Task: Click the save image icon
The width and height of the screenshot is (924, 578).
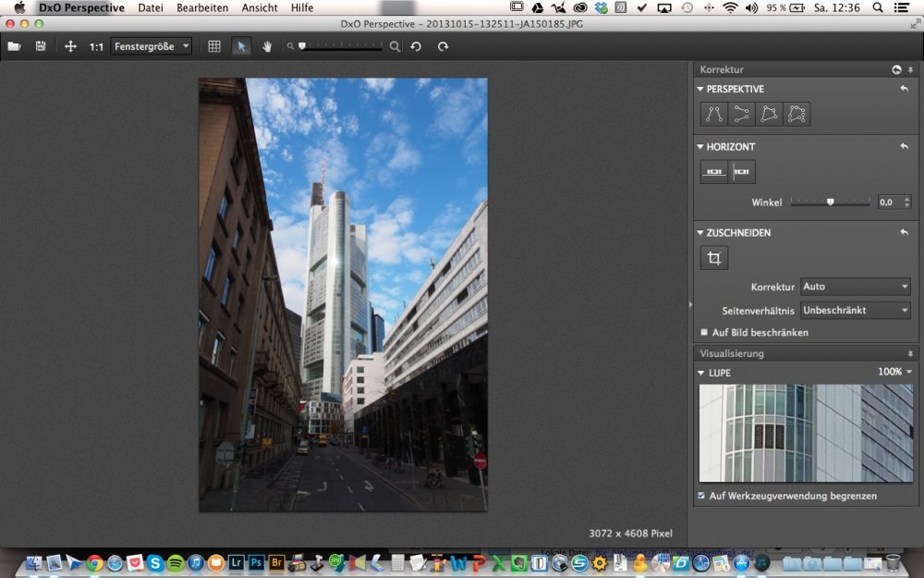Action: [41, 46]
